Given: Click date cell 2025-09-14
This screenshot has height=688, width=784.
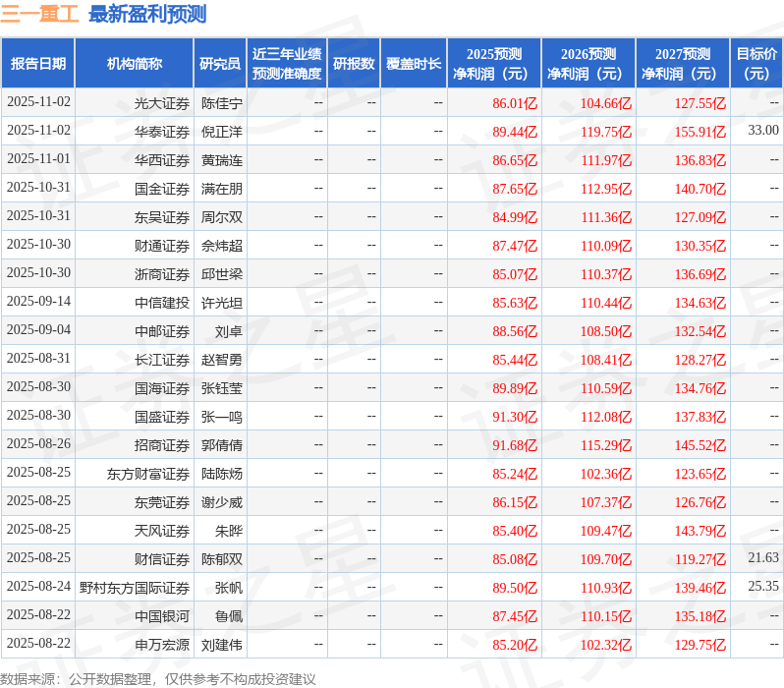Looking at the screenshot, I should pyautogui.click(x=38, y=301).
